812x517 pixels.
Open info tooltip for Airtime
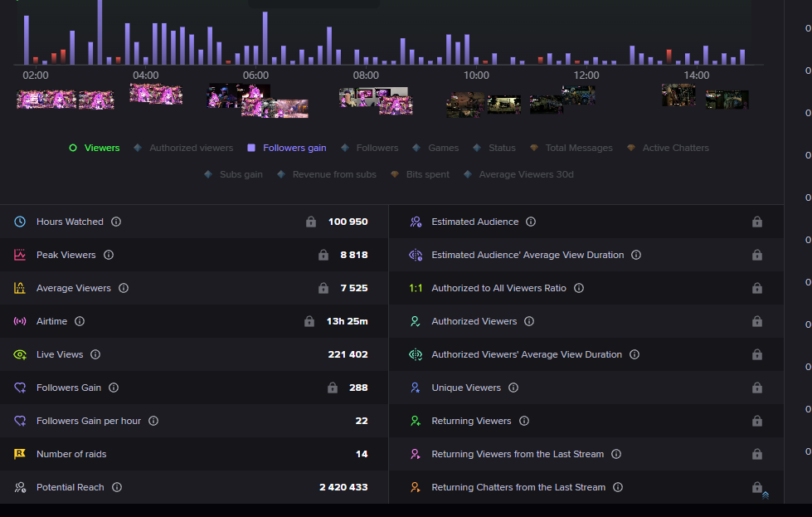point(80,321)
